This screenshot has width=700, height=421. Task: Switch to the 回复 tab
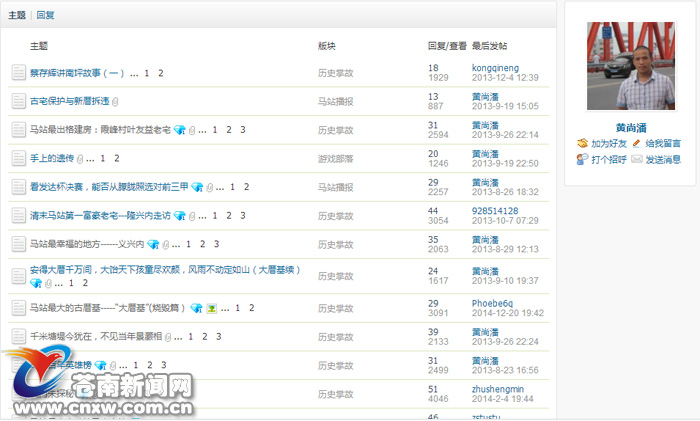tap(45, 15)
